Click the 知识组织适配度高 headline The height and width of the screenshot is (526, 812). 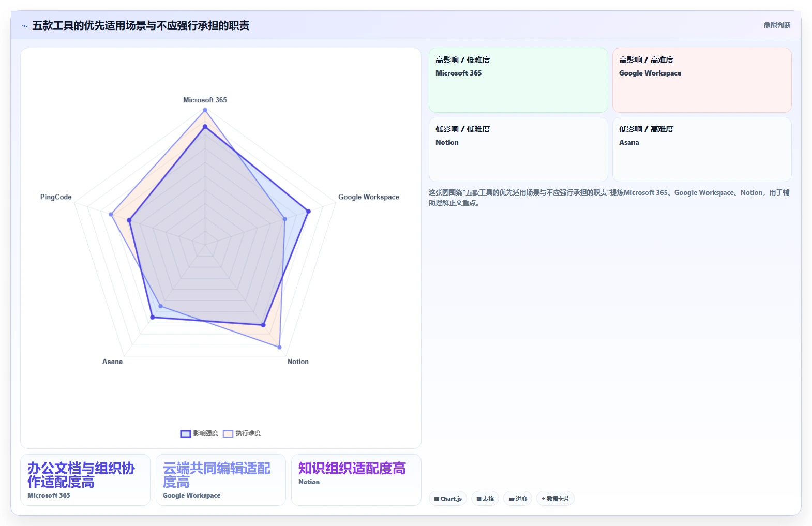tap(352, 468)
